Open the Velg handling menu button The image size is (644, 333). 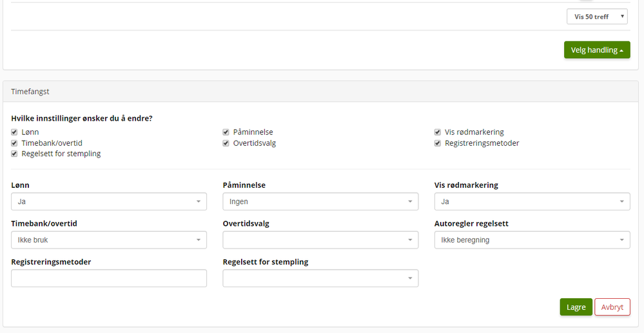click(x=597, y=50)
